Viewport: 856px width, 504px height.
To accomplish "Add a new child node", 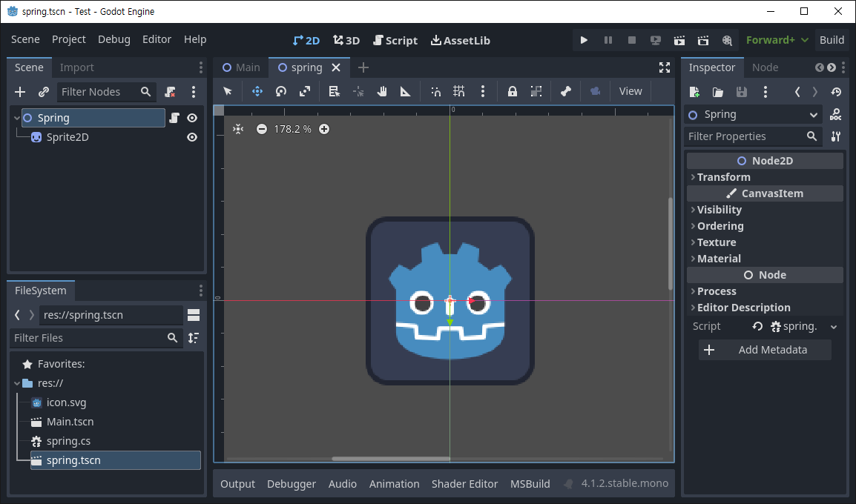I will (20, 92).
